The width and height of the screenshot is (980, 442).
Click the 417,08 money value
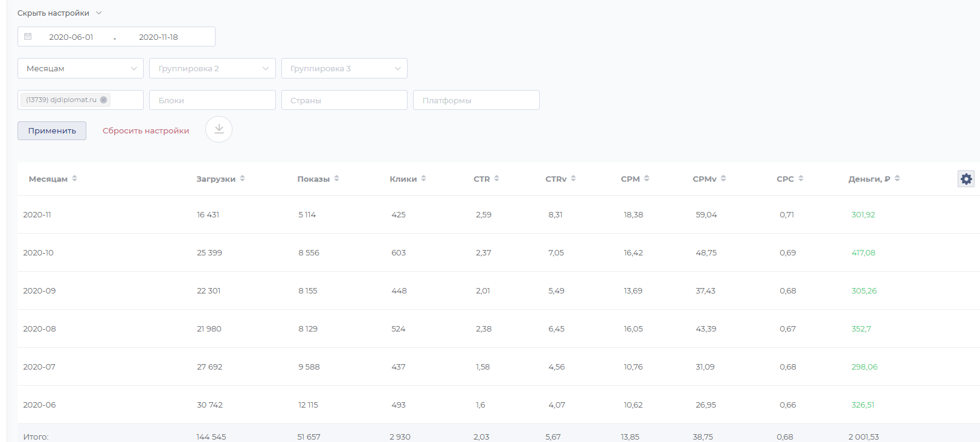coord(863,253)
